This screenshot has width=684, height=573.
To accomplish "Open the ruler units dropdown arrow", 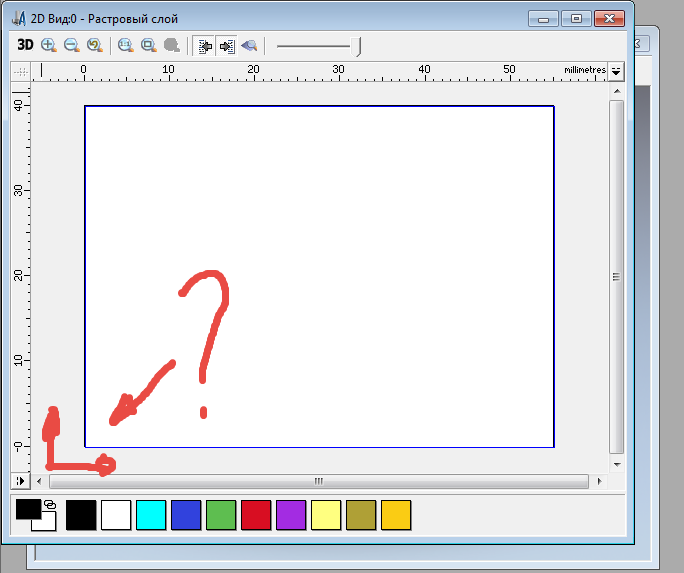I will [616, 72].
